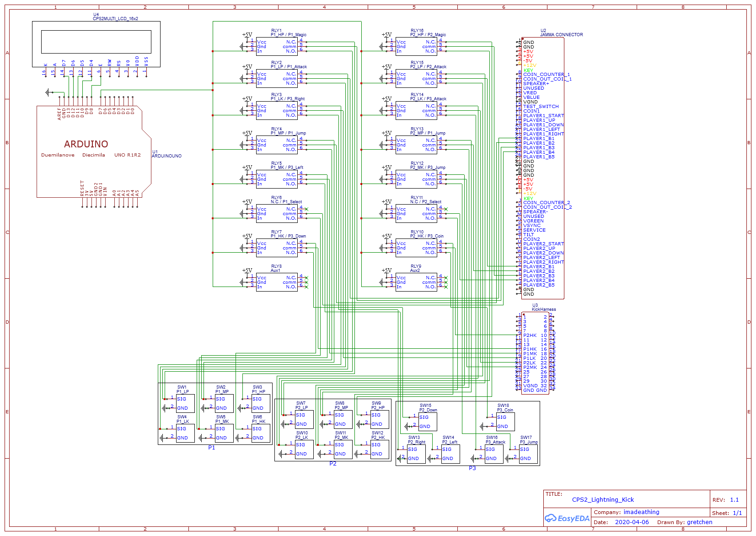Select relay RLY1 P1_HP / P1_Magic
Screen dimensions: 756x536
click(277, 46)
